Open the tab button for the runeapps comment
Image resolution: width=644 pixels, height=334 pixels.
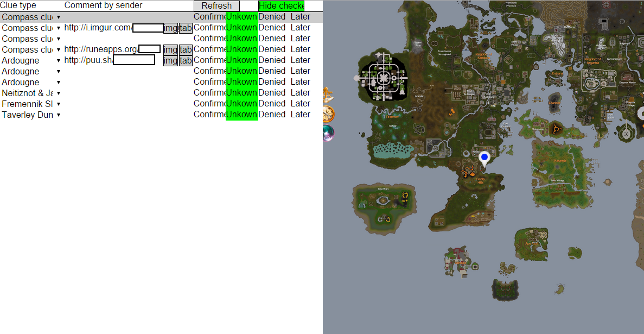tap(186, 50)
